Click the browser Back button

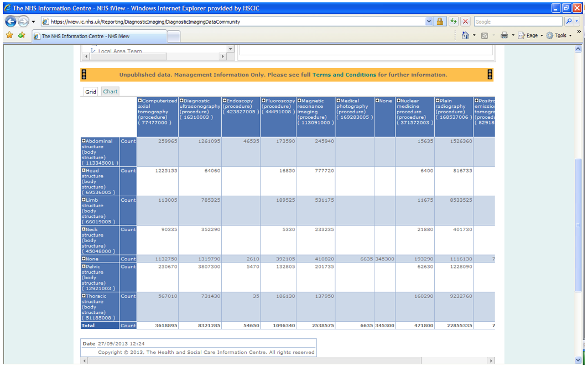coord(11,22)
